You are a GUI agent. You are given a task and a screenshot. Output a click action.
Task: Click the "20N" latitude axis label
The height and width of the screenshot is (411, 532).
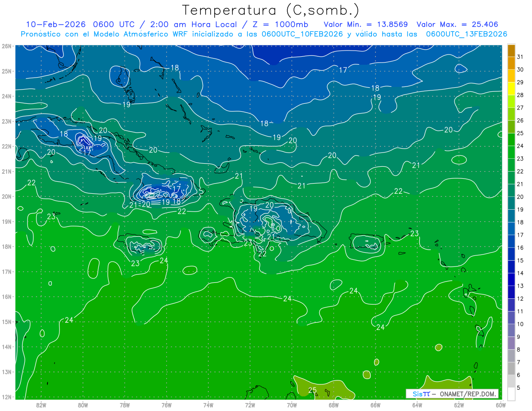(7, 196)
